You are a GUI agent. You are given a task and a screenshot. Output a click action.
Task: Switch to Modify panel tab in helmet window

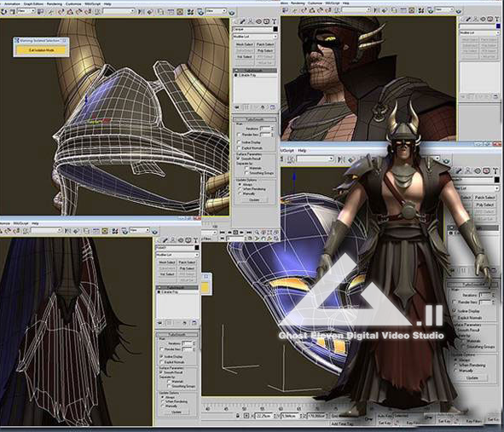(243, 21)
